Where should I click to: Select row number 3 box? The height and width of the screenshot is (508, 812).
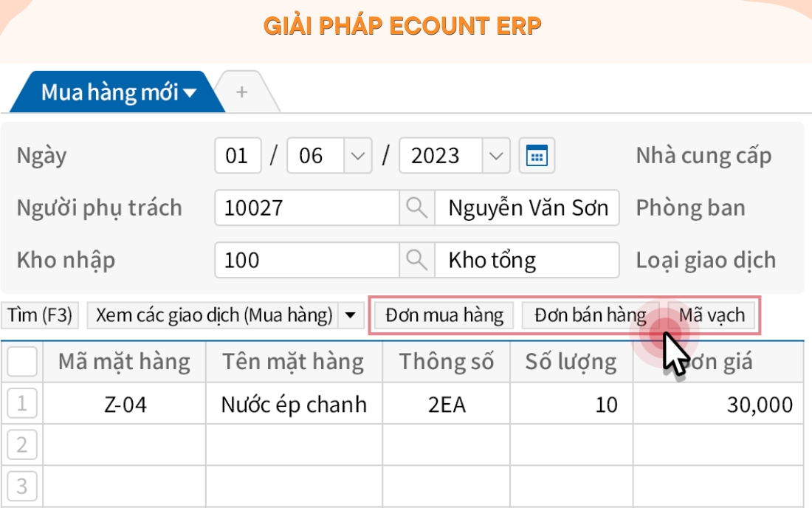21,486
